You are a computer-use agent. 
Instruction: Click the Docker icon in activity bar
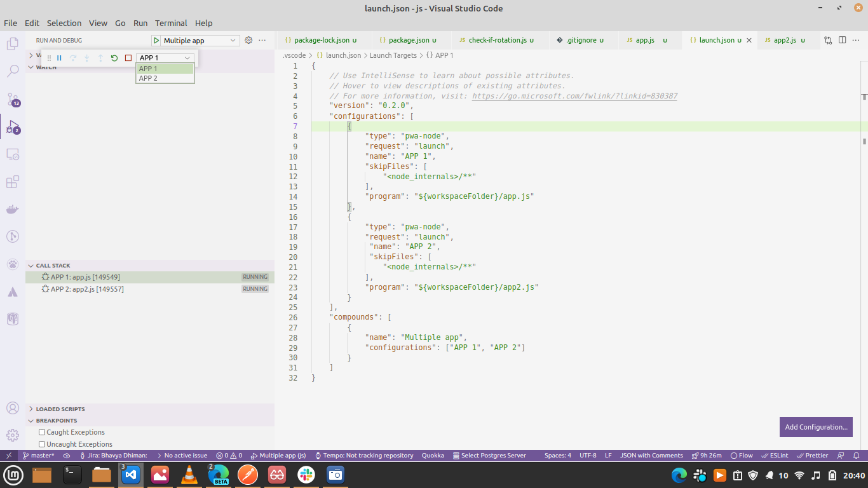pos(12,210)
